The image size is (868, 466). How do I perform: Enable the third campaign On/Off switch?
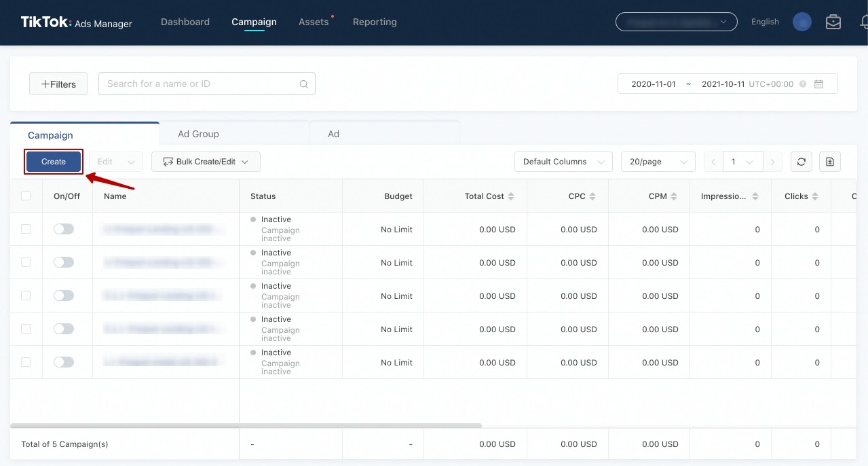pyautogui.click(x=64, y=296)
